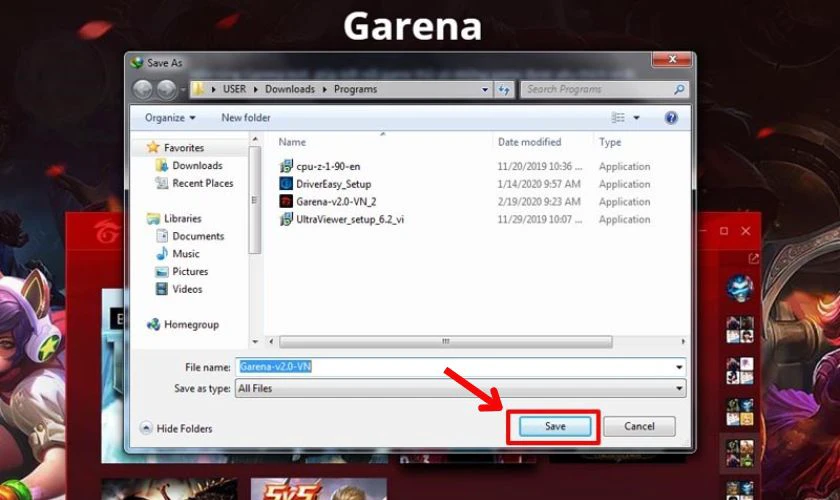Select Recent Places in navigation pane

(x=202, y=183)
